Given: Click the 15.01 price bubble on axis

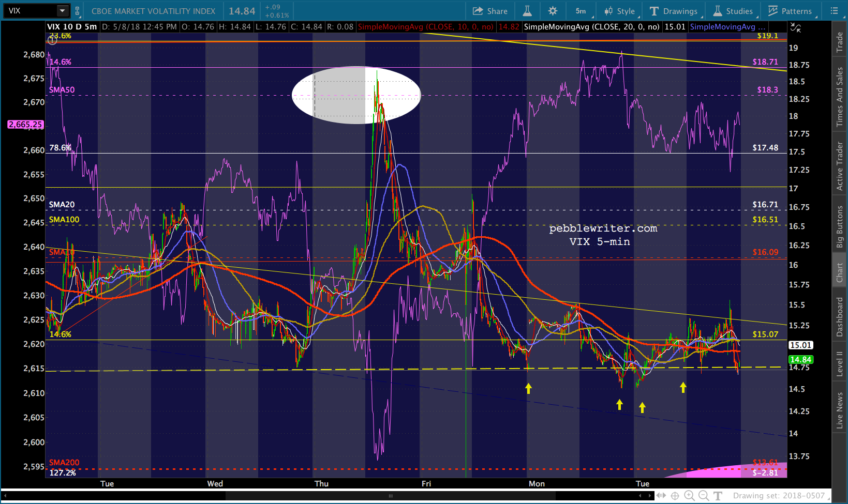Looking at the screenshot, I should point(800,345).
